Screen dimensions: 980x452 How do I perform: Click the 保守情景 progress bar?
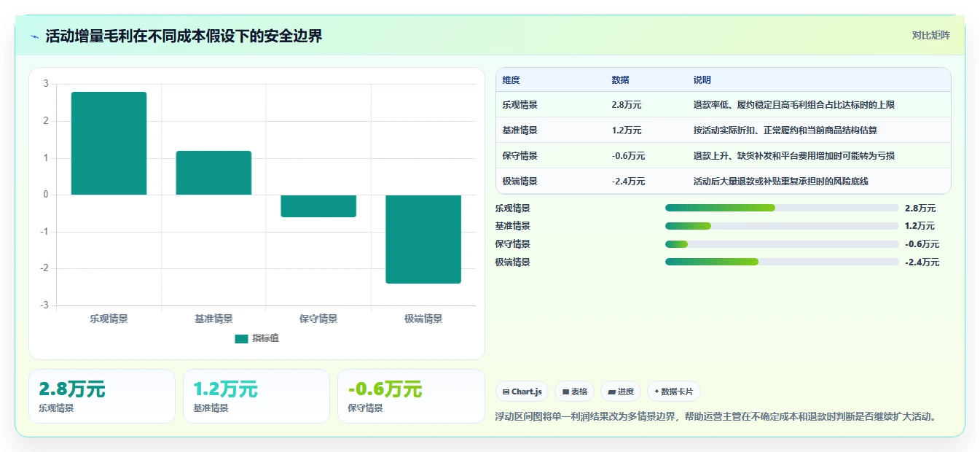[x=782, y=244]
